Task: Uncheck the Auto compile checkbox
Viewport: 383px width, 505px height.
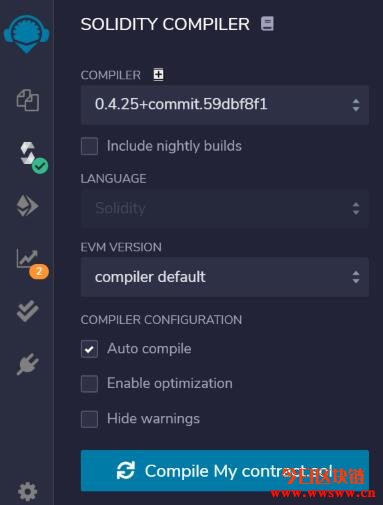Action: point(89,349)
